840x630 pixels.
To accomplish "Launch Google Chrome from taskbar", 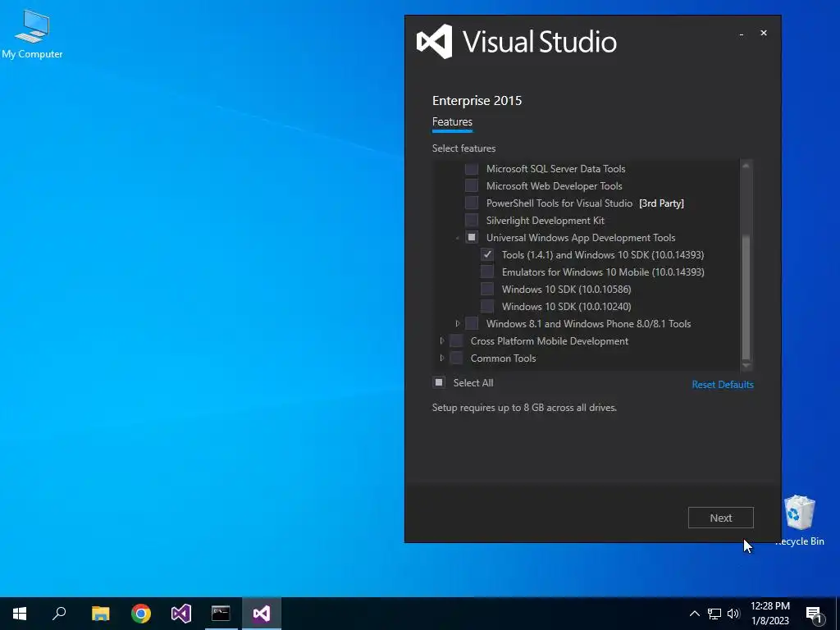I will pyautogui.click(x=141, y=614).
